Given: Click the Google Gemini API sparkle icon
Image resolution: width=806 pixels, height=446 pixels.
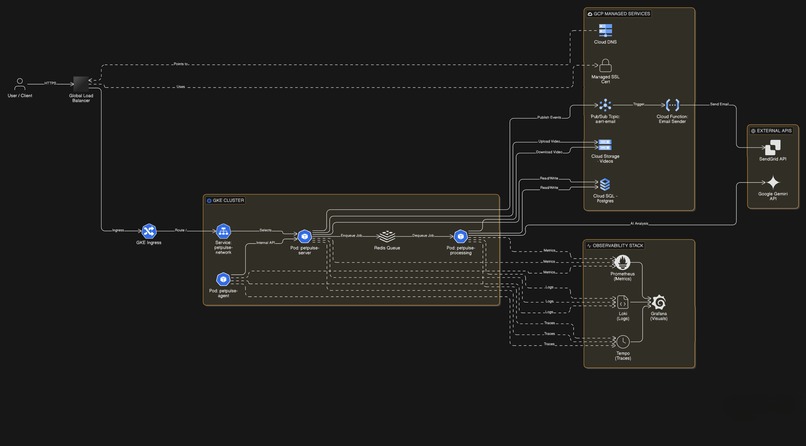Looking at the screenshot, I should pos(773,183).
